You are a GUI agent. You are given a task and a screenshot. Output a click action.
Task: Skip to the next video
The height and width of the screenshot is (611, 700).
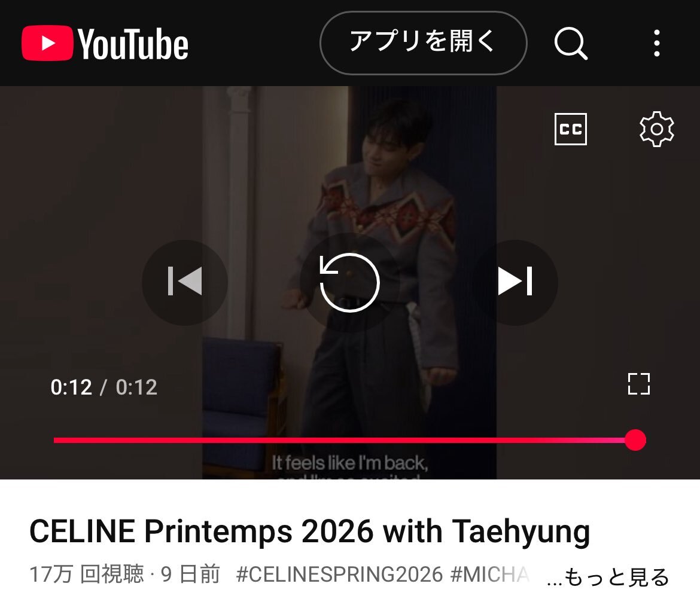coord(515,282)
